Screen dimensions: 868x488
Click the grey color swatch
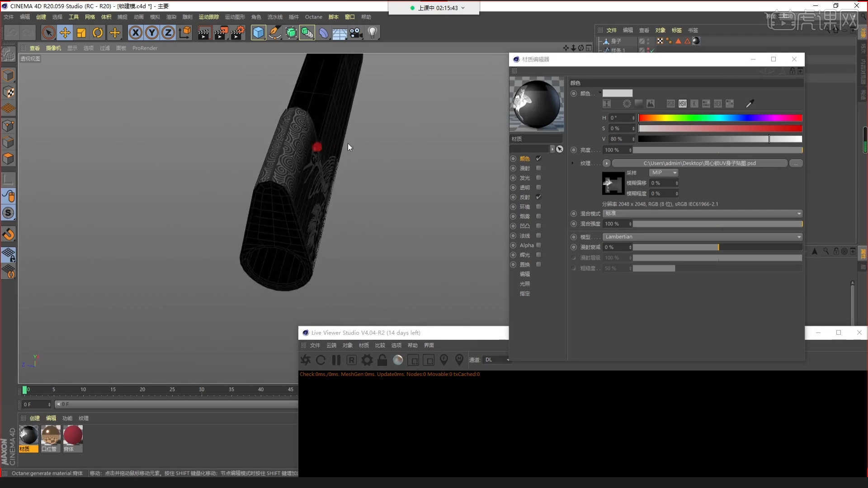(618, 93)
